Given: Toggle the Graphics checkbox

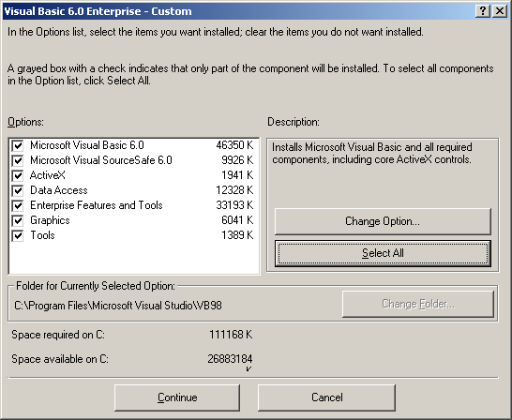Looking at the screenshot, I should pos(18,220).
